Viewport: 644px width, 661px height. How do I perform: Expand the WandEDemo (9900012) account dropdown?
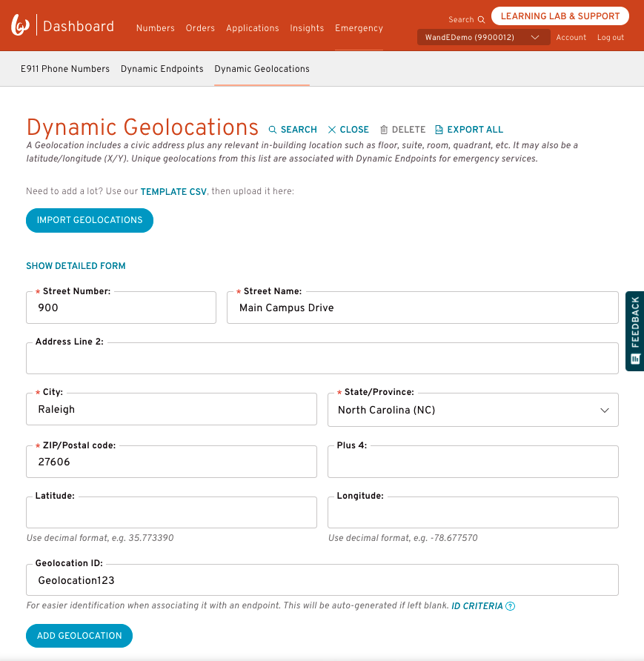coord(483,37)
